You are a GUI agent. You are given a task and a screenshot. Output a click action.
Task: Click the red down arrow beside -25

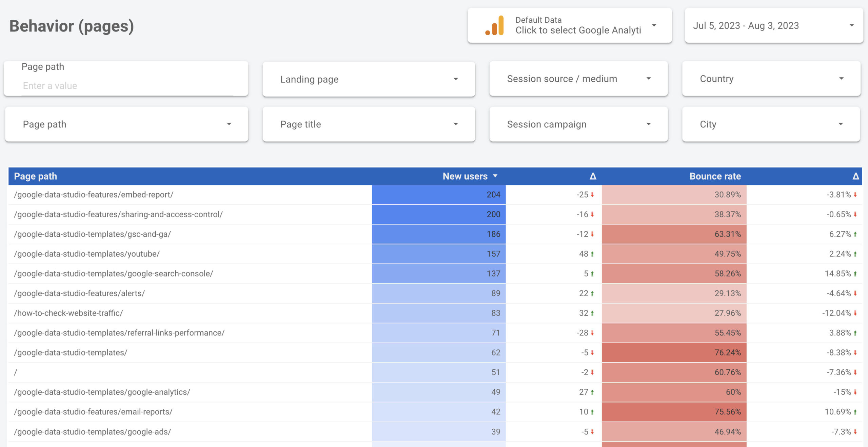click(x=592, y=195)
